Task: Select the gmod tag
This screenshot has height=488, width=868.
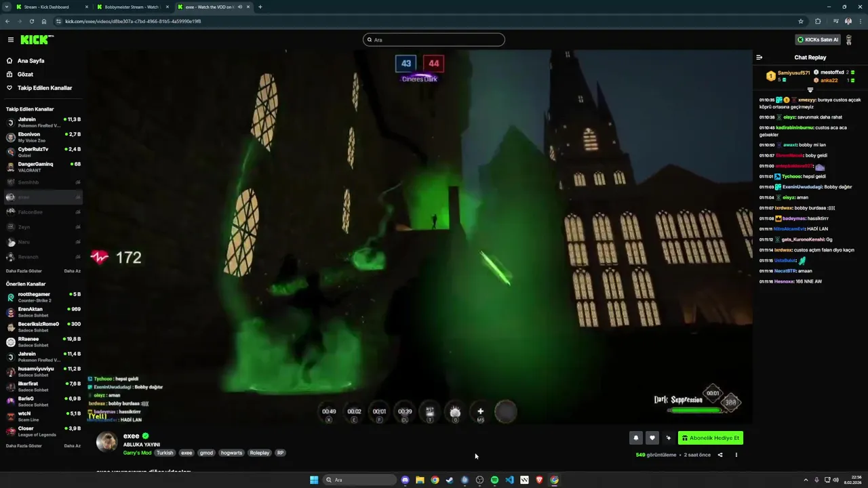Action: [207, 453]
